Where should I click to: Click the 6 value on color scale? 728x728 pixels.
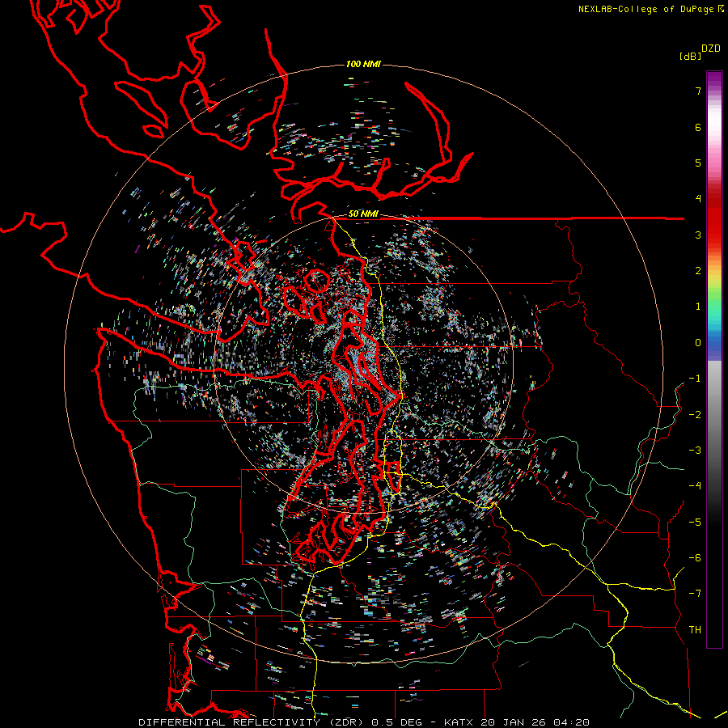pyautogui.click(x=698, y=127)
